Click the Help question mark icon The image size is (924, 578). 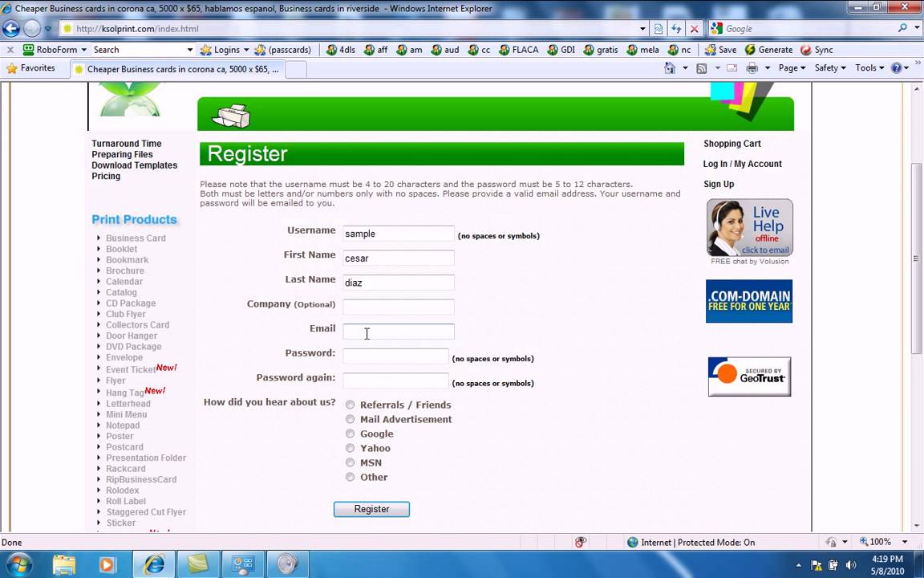[x=896, y=67]
